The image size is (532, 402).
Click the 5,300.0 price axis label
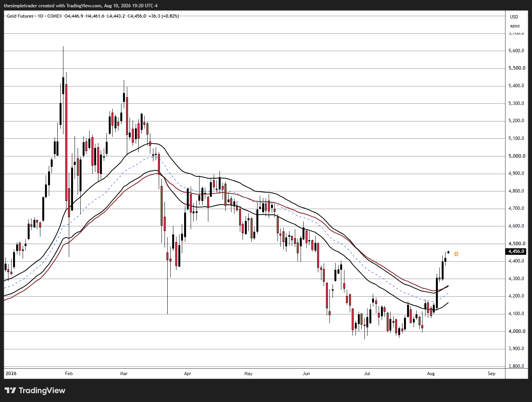516,103
